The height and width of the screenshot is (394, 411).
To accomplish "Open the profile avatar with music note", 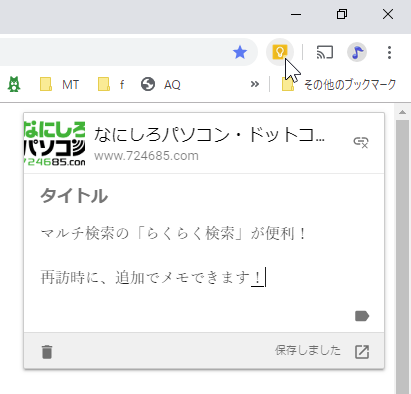I will [x=357, y=52].
